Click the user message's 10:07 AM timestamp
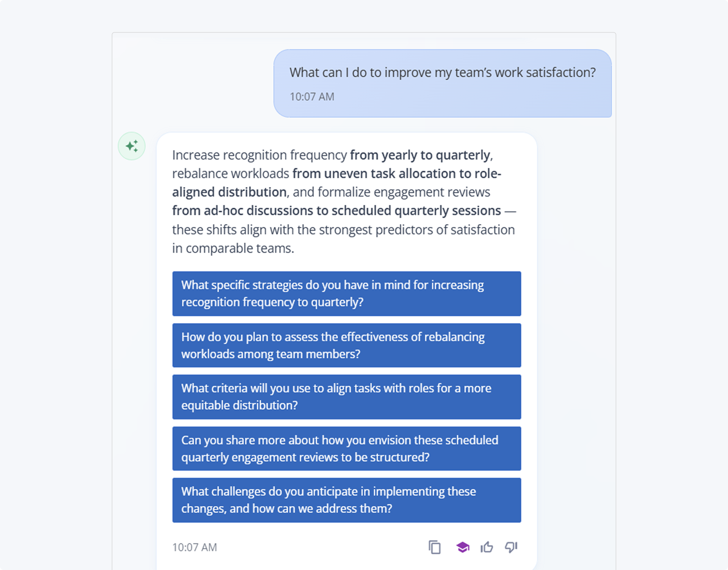Viewport: 728px width, 570px height. pyautogui.click(x=312, y=97)
